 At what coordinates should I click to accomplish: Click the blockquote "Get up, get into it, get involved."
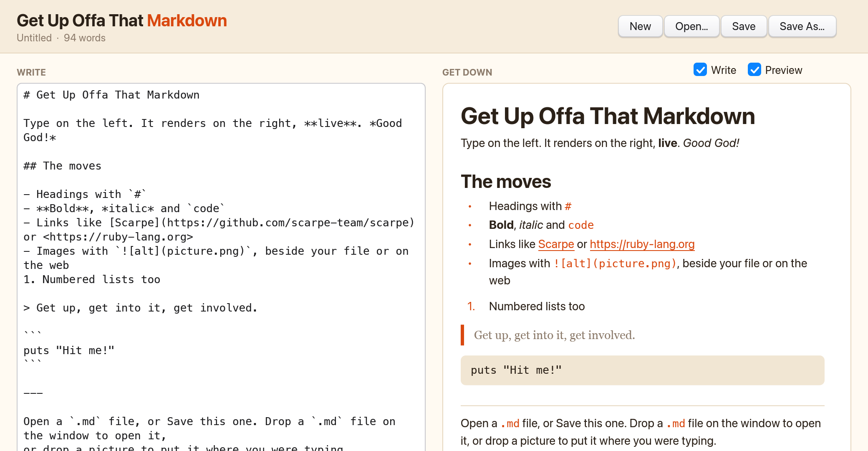(554, 335)
